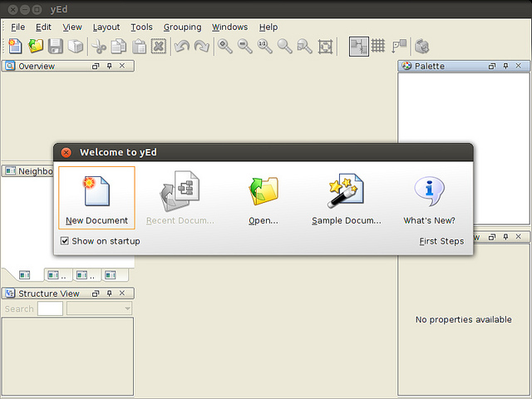Open the File menu
Viewport: 532px width, 399px height.
(17, 27)
